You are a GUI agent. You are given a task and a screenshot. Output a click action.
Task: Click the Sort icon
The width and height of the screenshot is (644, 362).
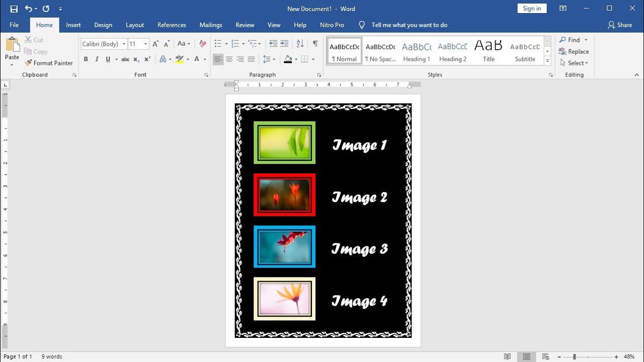pyautogui.click(x=300, y=44)
